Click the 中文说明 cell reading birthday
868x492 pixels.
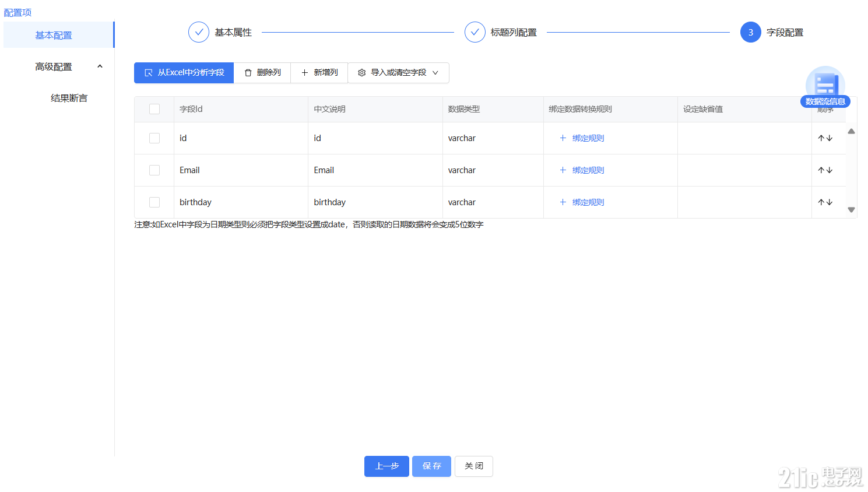(x=375, y=202)
